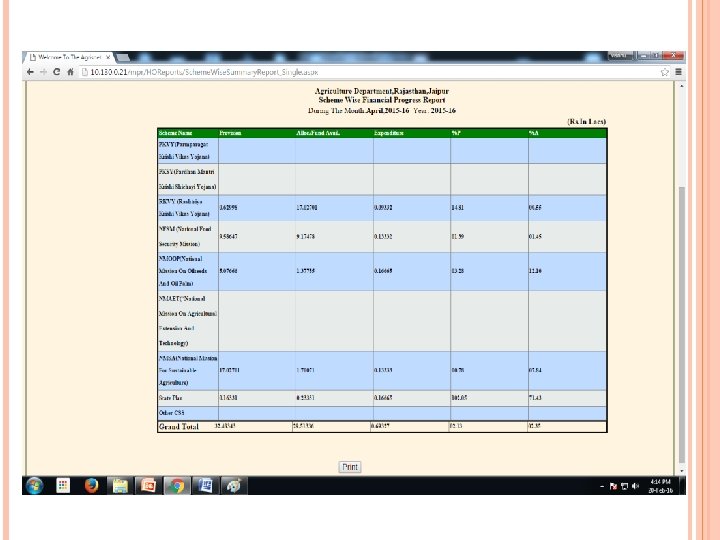720x540 pixels.
Task: Click the Expenditure value in NFSM row
Action: click(383, 236)
